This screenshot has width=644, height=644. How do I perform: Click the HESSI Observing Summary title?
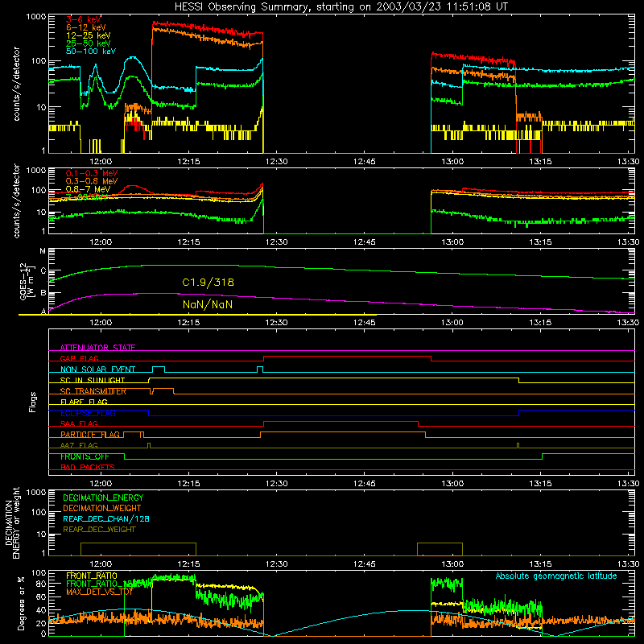[x=341, y=7]
